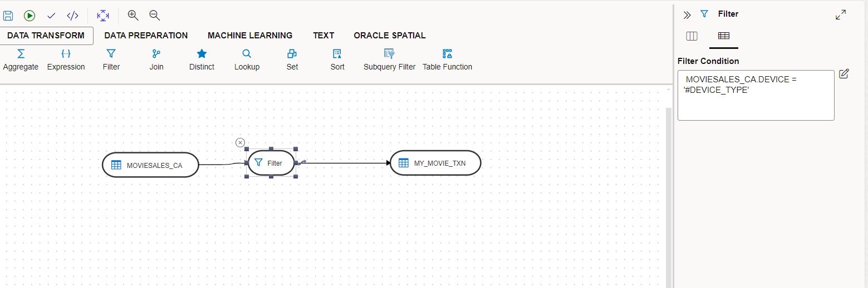
Task: Switch to the column mapping panel tab
Action: pyautogui.click(x=692, y=36)
